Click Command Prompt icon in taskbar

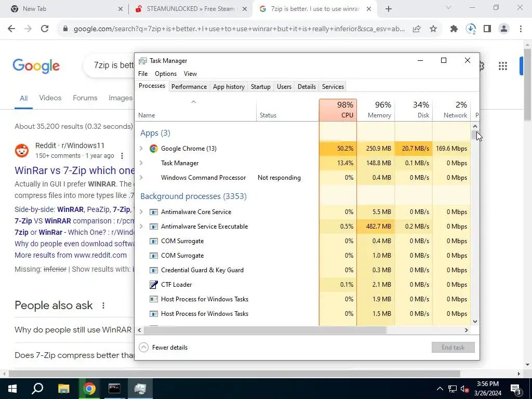[x=114, y=389]
